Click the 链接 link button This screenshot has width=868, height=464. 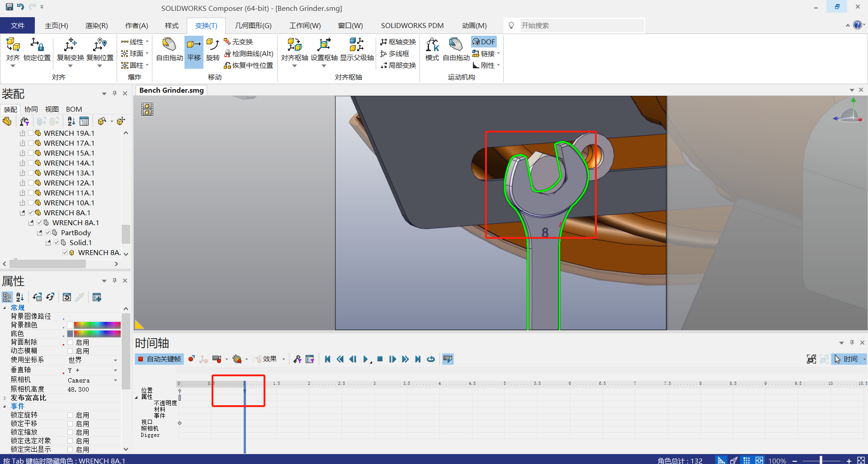coord(484,53)
